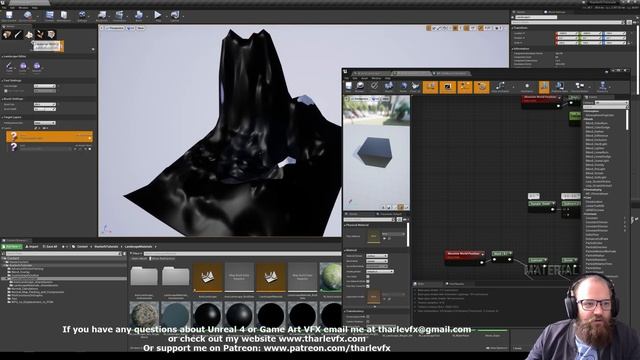Click Browse in Material Editor toolbar
The width and height of the screenshot is (640, 360).
pos(360,87)
